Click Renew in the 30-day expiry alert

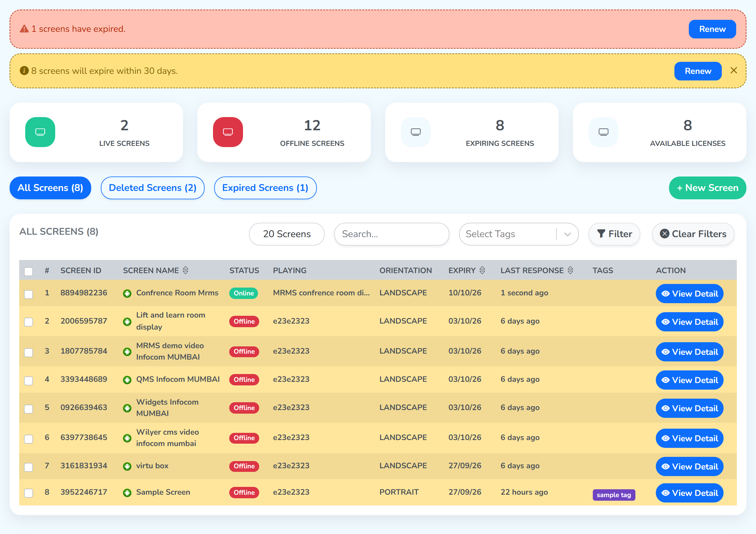698,71
